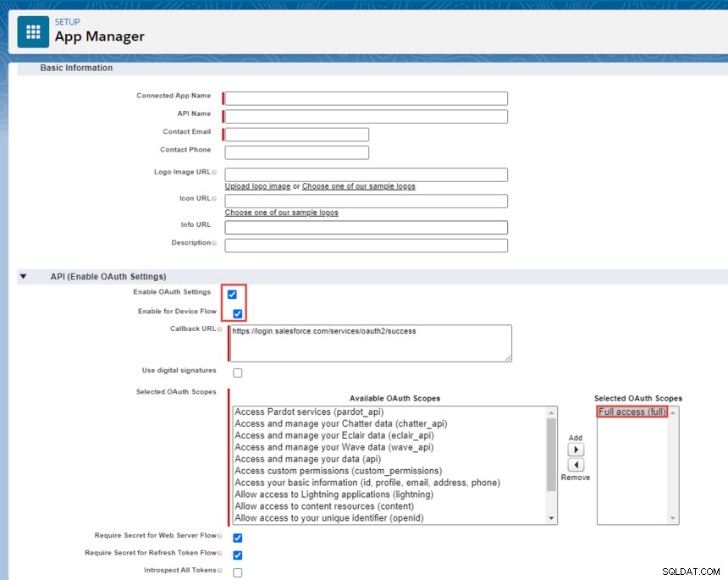This screenshot has height=580, width=728.
Task: Check Introspect All Tokens
Action: (238, 572)
